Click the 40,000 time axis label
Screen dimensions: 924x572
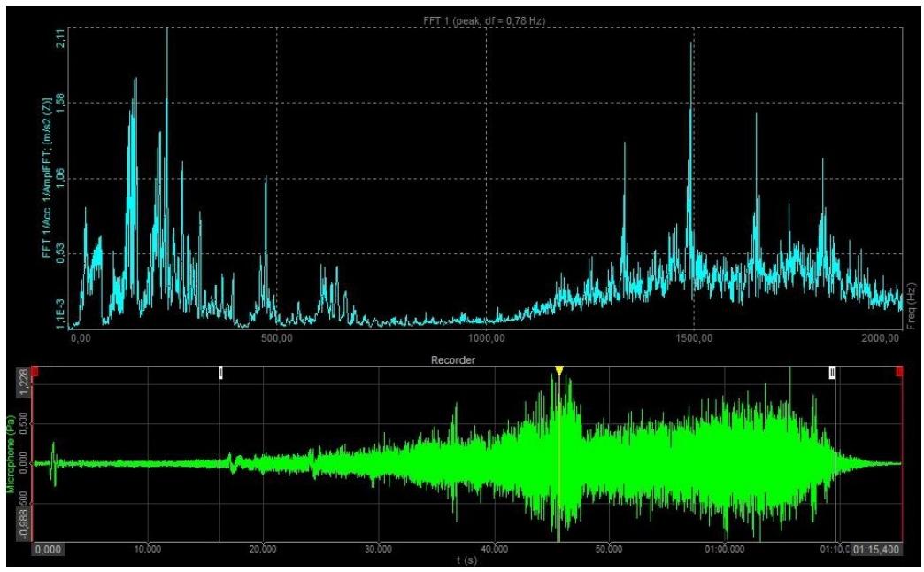[x=494, y=550]
